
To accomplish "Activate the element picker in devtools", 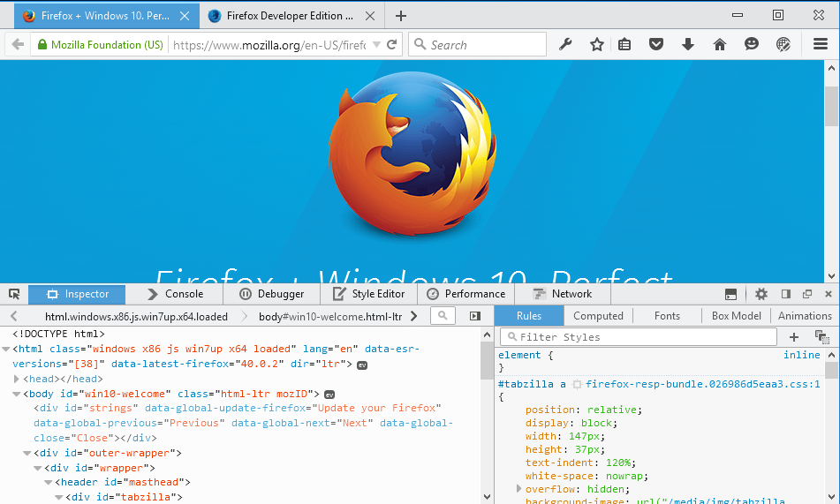I will coord(14,294).
